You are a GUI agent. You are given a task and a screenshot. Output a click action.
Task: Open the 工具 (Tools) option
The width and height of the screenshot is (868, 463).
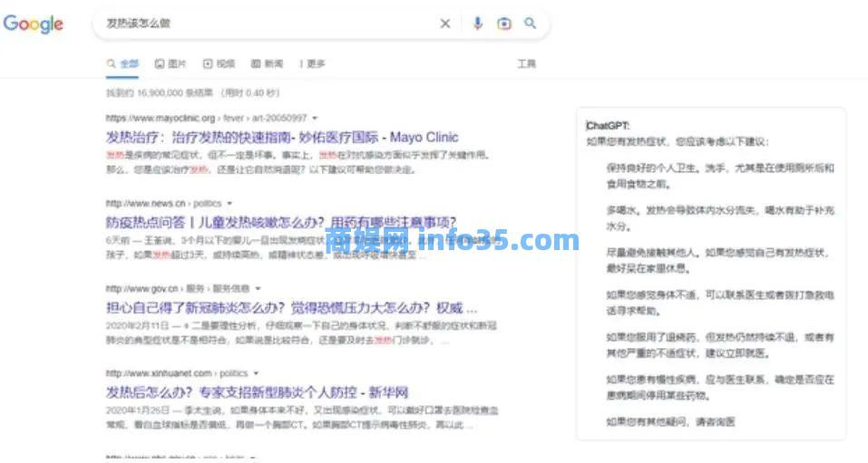tap(526, 64)
